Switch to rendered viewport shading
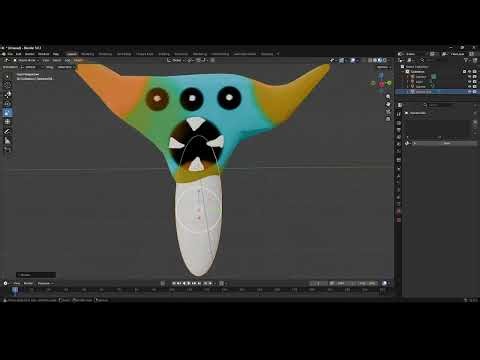The width and height of the screenshot is (480, 360). [x=384, y=60]
